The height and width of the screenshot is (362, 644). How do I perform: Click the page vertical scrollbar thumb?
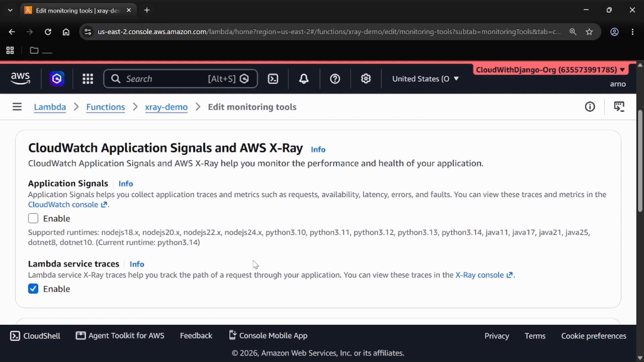point(640,161)
